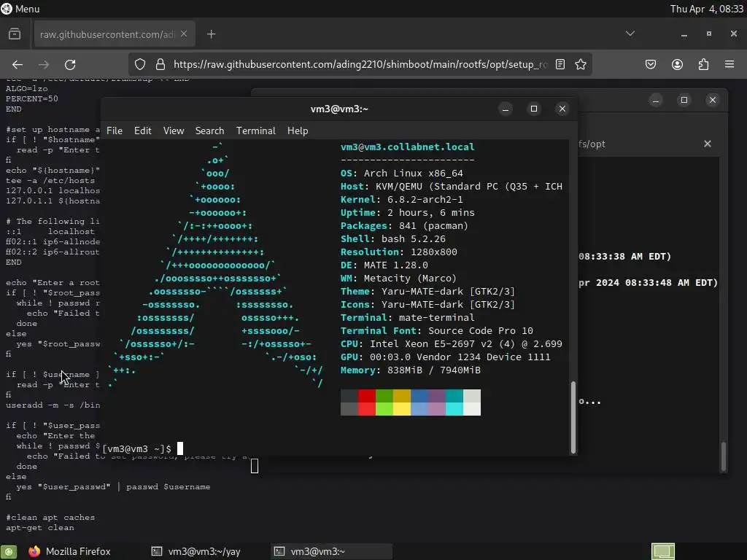Close the fs/opt tab in background window
Viewport: 747px width, 560px height.
click(x=708, y=144)
